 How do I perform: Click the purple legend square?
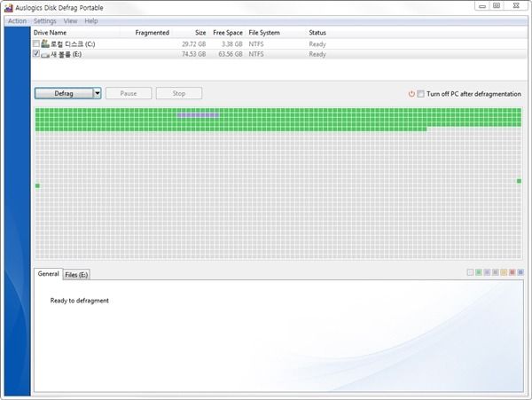tap(487, 272)
